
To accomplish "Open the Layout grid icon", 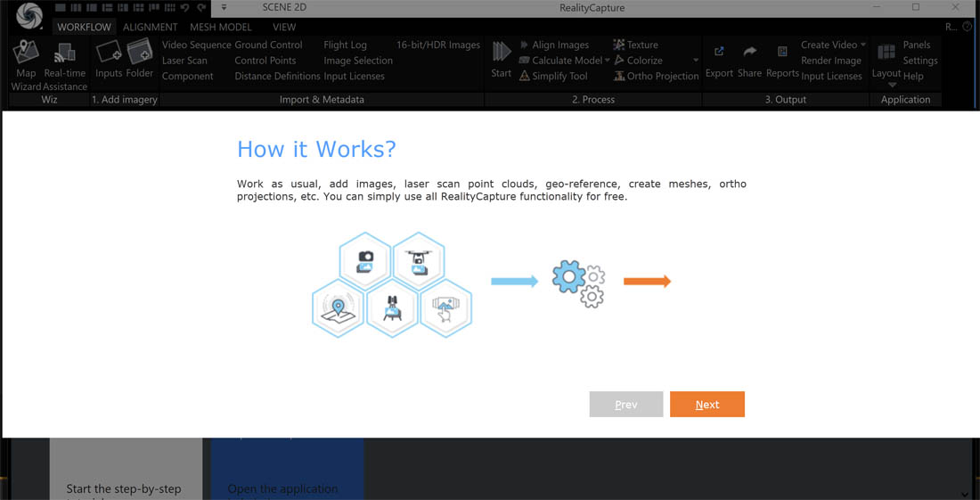I will point(886,52).
